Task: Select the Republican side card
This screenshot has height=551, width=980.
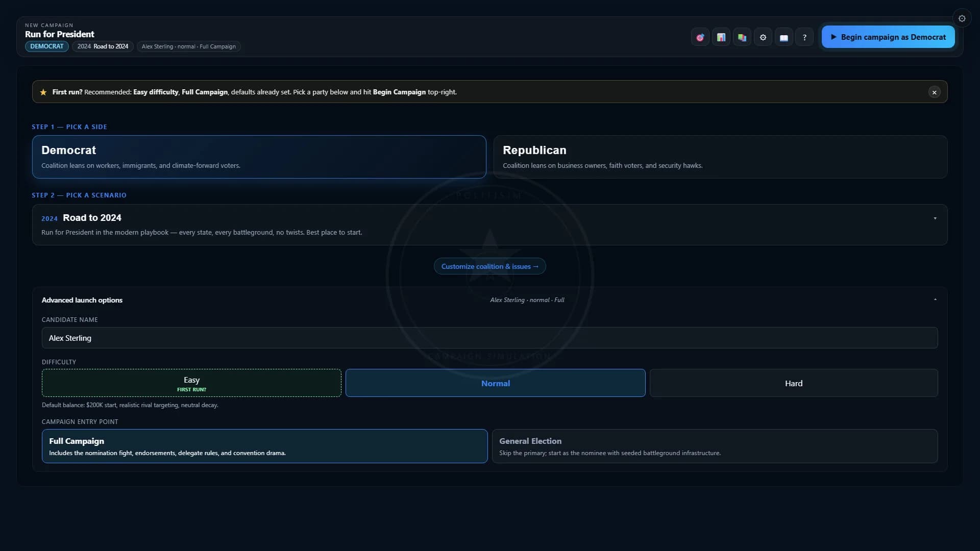Action: click(x=720, y=157)
